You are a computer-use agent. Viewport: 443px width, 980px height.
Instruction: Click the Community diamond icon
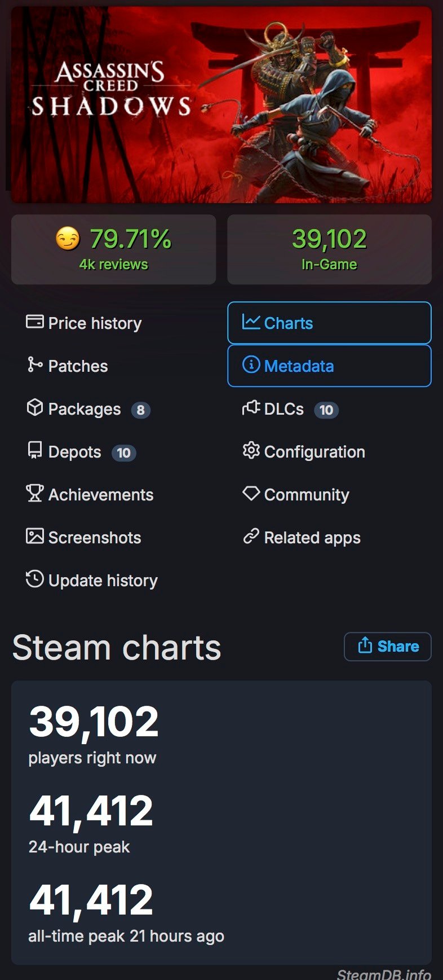(x=251, y=493)
